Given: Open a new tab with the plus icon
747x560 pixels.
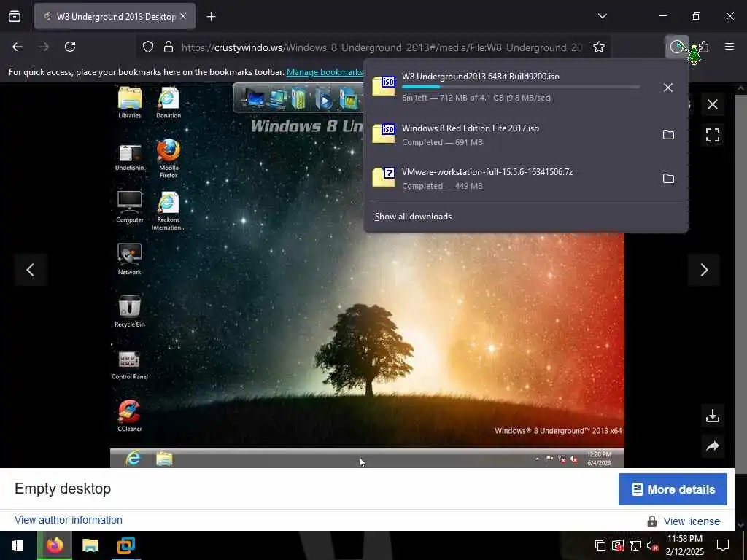Looking at the screenshot, I should 211,17.
